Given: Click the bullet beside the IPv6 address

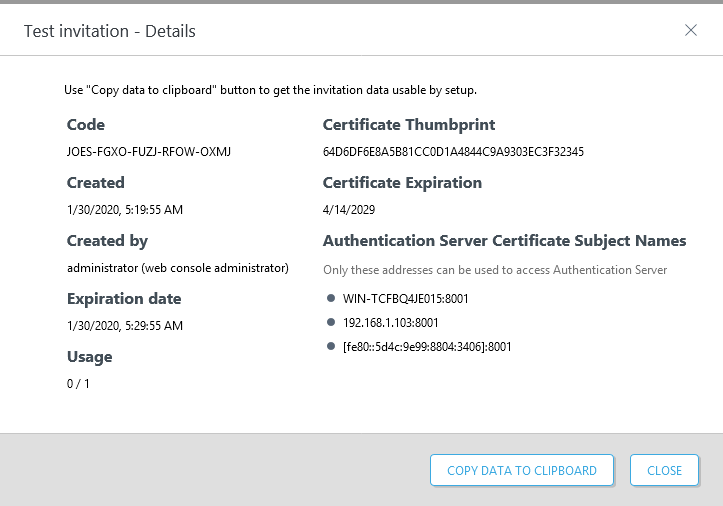Looking at the screenshot, I should (x=330, y=346).
